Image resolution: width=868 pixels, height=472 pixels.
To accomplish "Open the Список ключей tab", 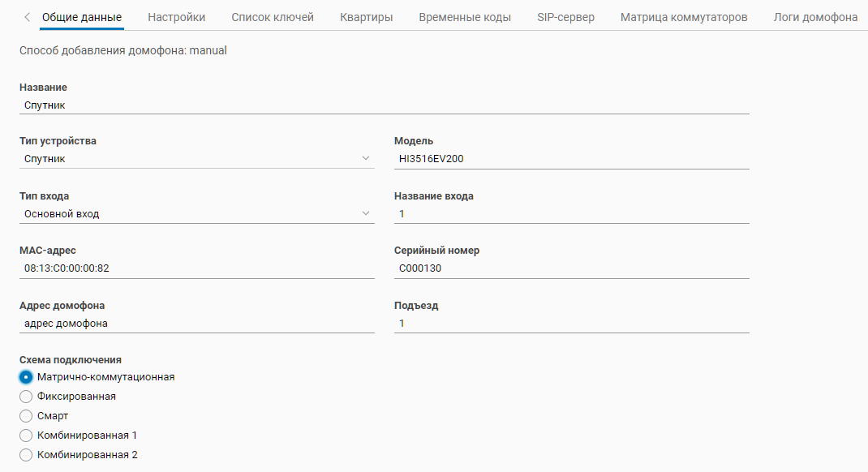I will 273,17.
